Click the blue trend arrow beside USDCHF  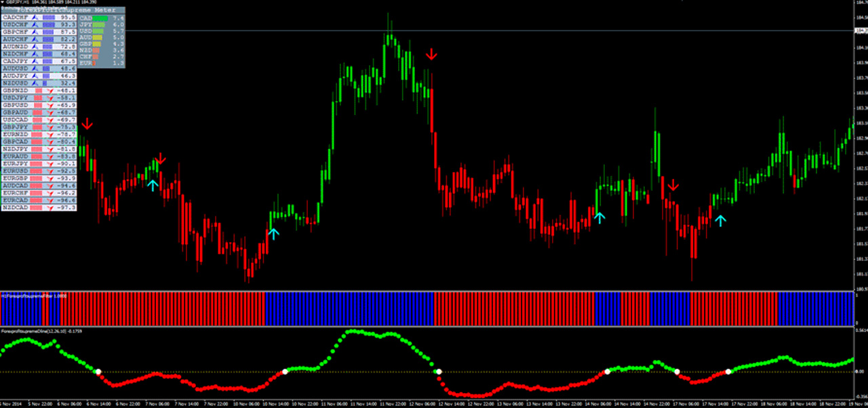[37, 24]
